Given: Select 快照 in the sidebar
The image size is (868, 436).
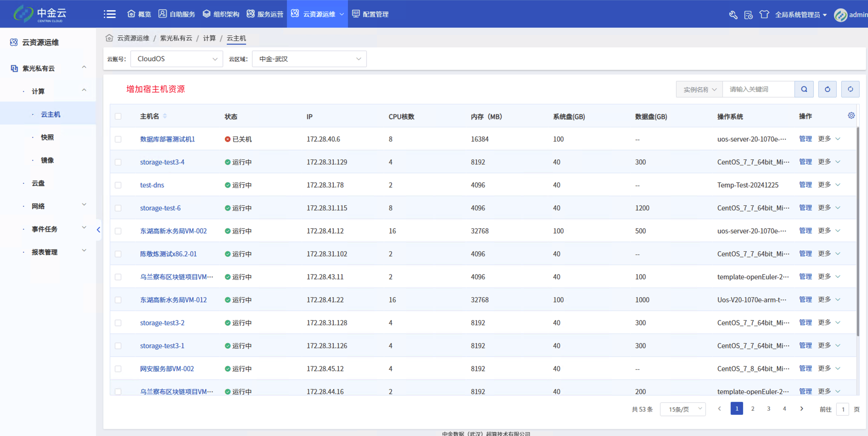Looking at the screenshot, I should 47,137.
